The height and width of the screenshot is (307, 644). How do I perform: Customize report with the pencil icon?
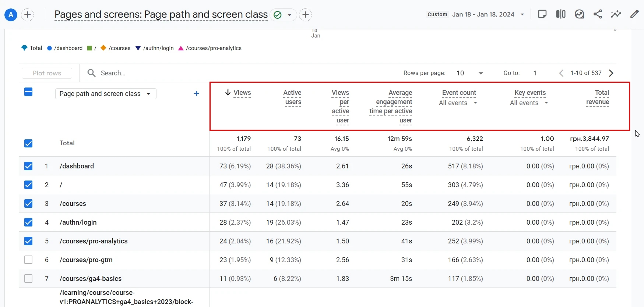pyautogui.click(x=634, y=14)
